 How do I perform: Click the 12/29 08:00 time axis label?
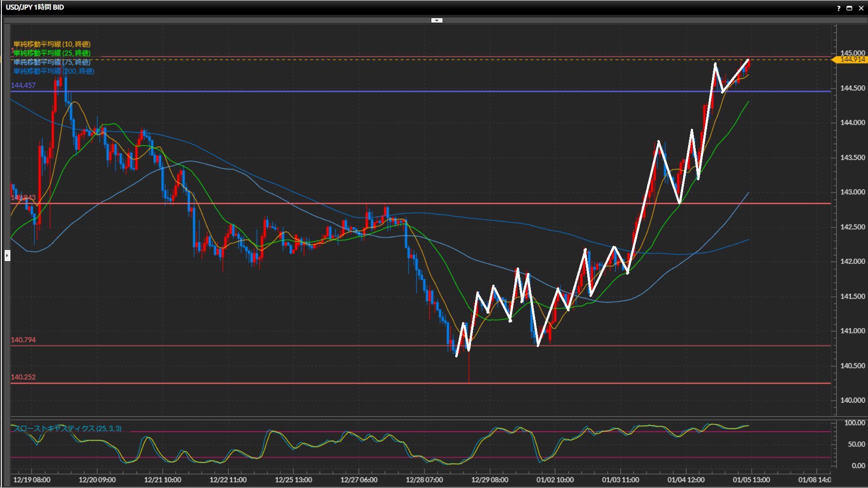coord(490,480)
